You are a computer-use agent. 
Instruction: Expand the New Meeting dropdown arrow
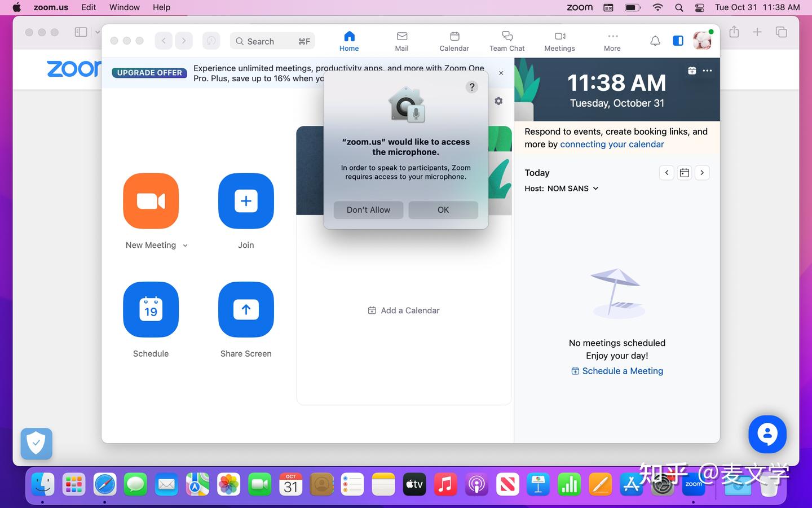click(x=186, y=245)
